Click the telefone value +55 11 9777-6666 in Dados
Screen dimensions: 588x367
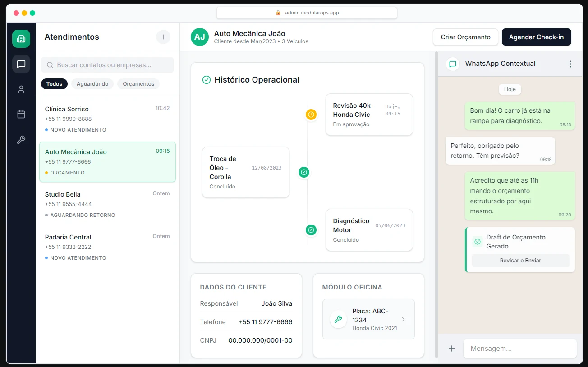pos(265,322)
